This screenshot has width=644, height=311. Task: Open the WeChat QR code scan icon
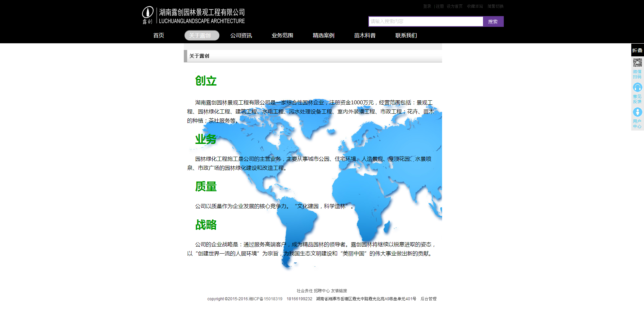(x=637, y=62)
